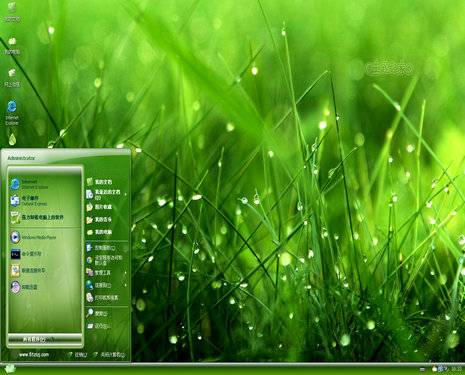Expand the My Recent Documents submenu arrow

126,194
